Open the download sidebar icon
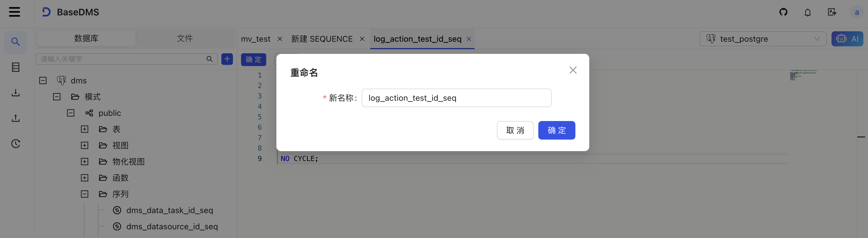Image resolution: width=868 pixels, height=238 pixels. tap(16, 93)
